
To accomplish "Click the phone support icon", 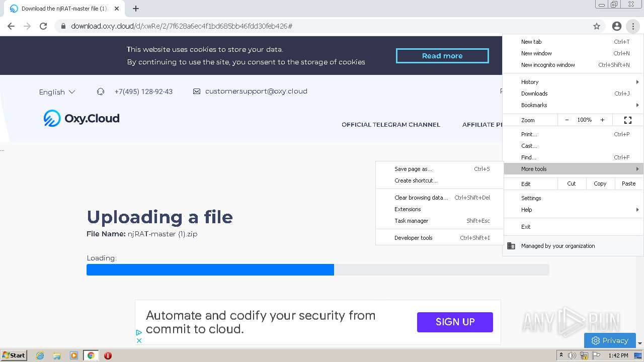I will coord(101,92).
